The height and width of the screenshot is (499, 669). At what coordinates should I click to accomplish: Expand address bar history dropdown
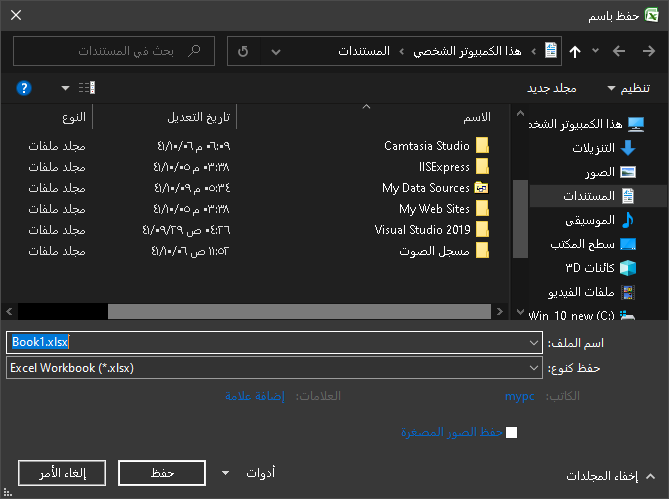(x=276, y=52)
